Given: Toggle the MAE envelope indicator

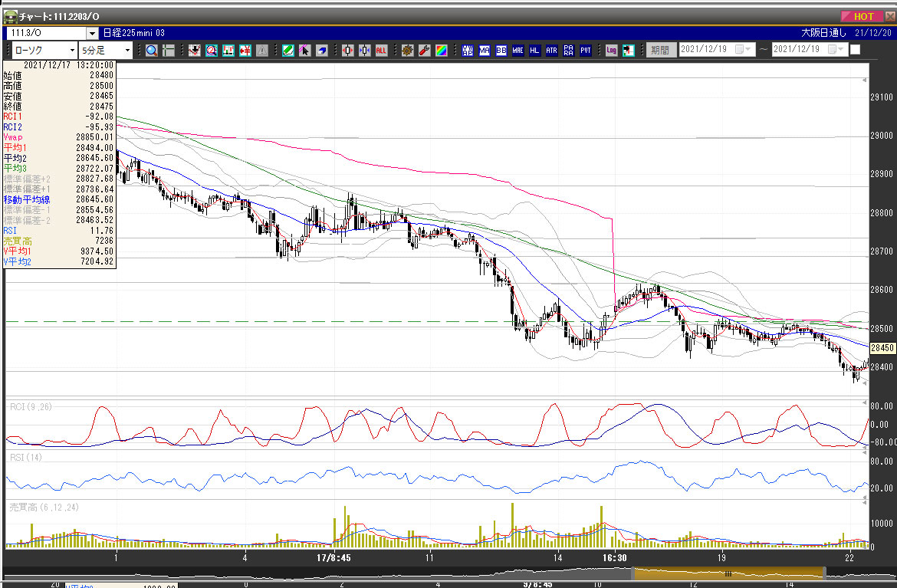Looking at the screenshot, I should pyautogui.click(x=517, y=51).
